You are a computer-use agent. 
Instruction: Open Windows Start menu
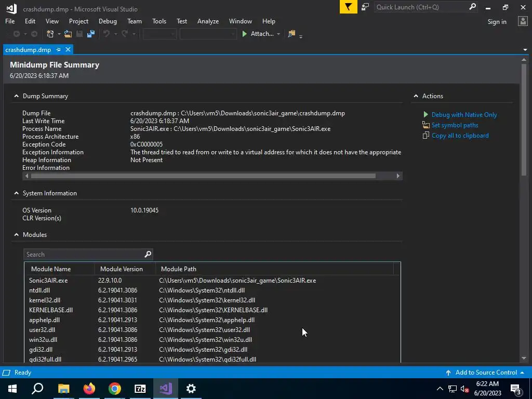point(12,389)
